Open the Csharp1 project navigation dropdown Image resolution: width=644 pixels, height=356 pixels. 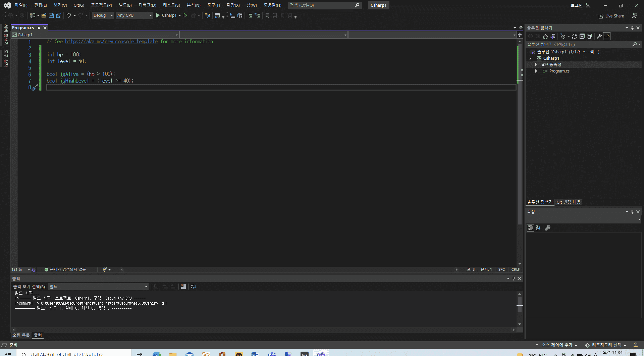[x=95, y=35]
